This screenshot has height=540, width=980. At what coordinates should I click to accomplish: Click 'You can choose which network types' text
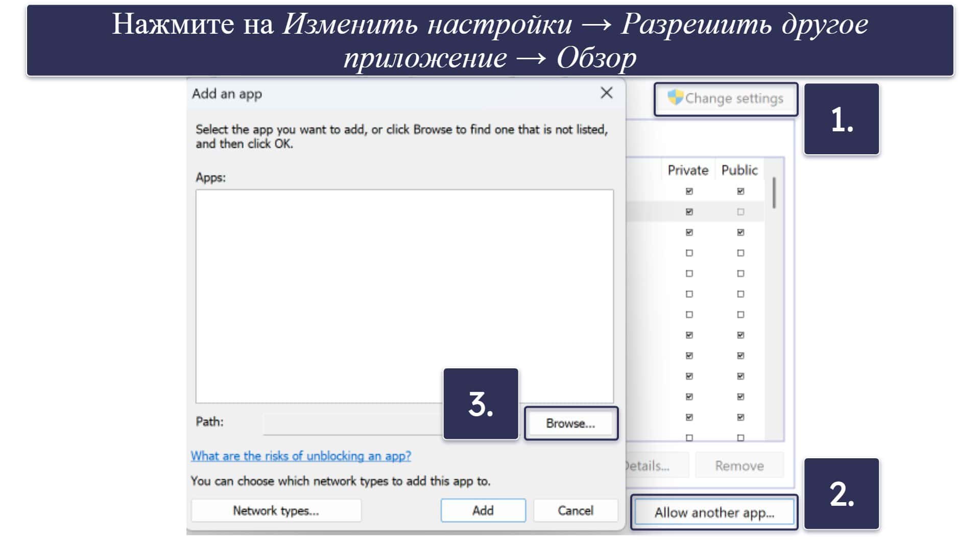coord(340,481)
